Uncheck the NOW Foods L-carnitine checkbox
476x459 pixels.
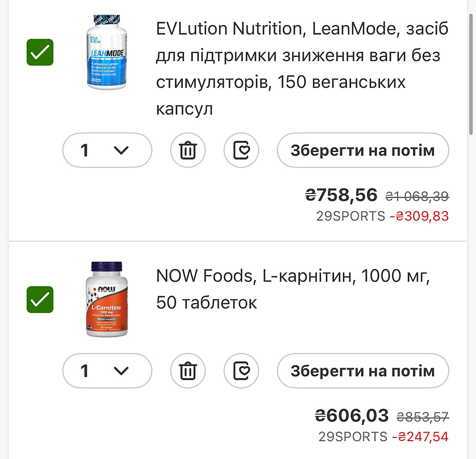coord(40,300)
